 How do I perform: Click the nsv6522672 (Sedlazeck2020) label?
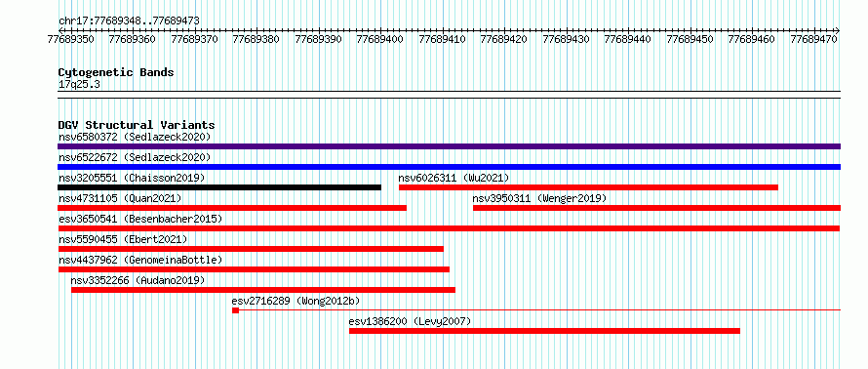(x=135, y=157)
